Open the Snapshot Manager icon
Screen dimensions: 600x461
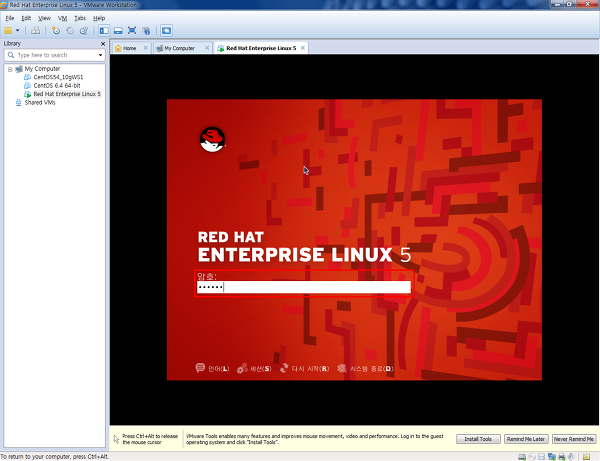click(x=84, y=31)
